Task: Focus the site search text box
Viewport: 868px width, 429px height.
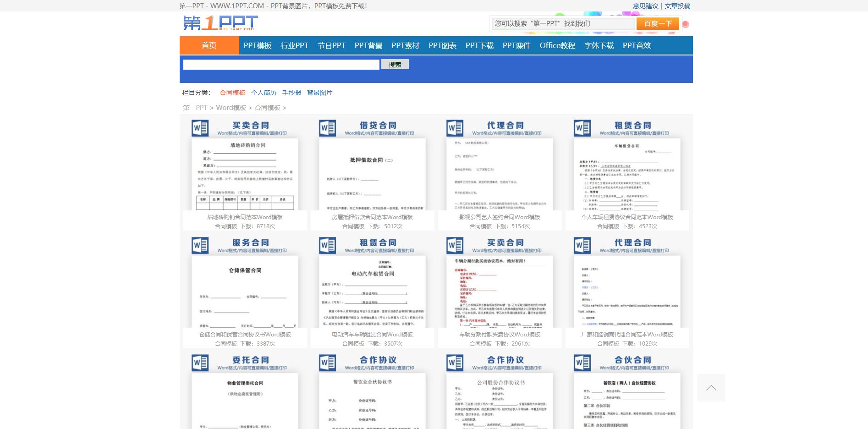Action: click(281, 65)
